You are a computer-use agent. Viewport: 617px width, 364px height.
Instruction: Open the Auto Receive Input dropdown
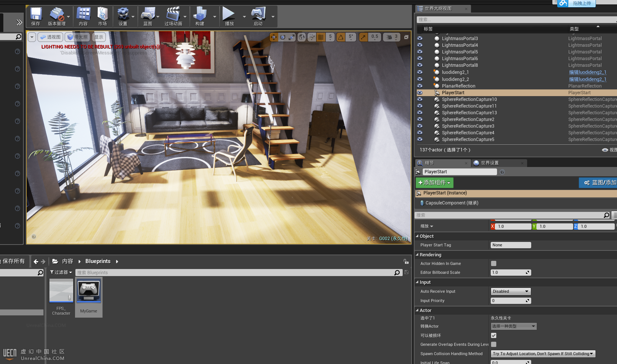pos(510,291)
